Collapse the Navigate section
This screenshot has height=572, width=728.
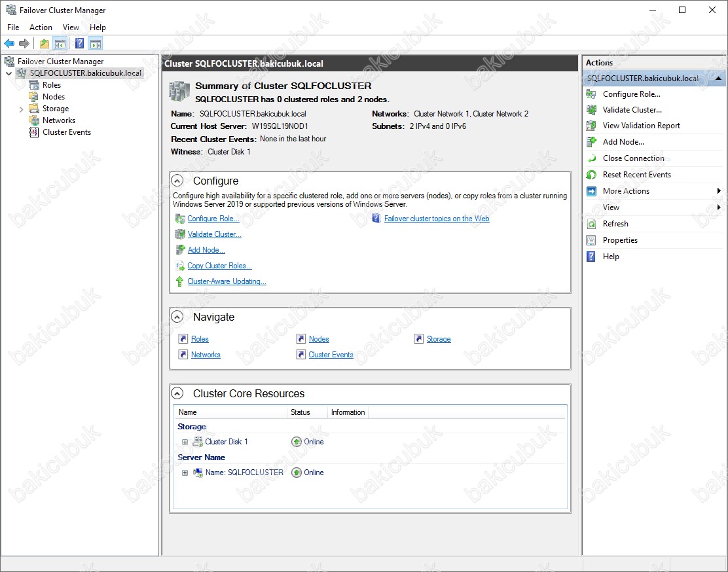[177, 317]
